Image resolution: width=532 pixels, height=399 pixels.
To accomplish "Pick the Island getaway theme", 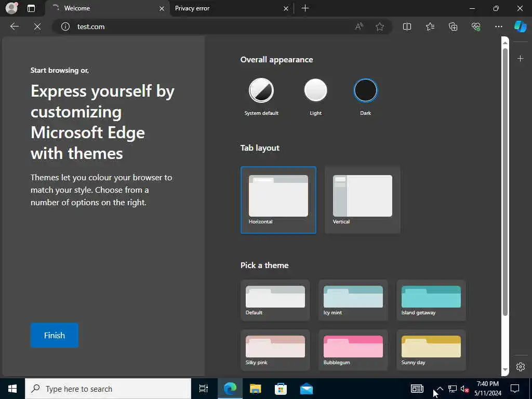I will coord(431,300).
